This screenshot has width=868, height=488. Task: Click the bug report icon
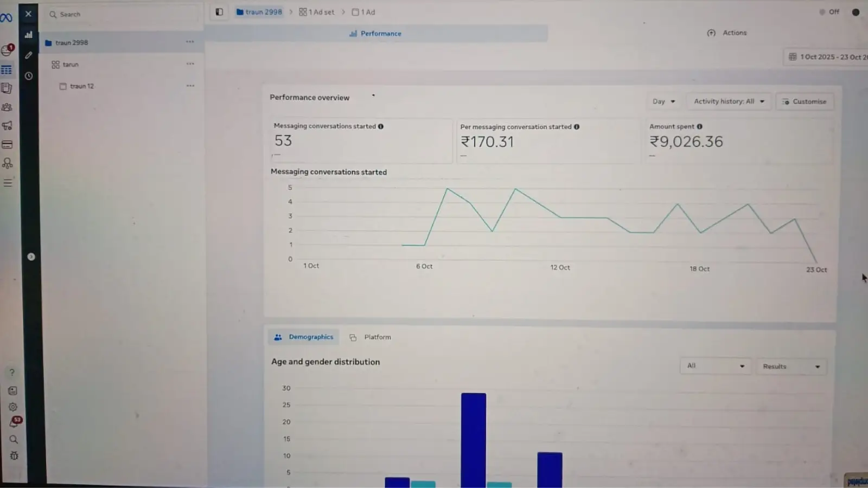[x=14, y=456]
